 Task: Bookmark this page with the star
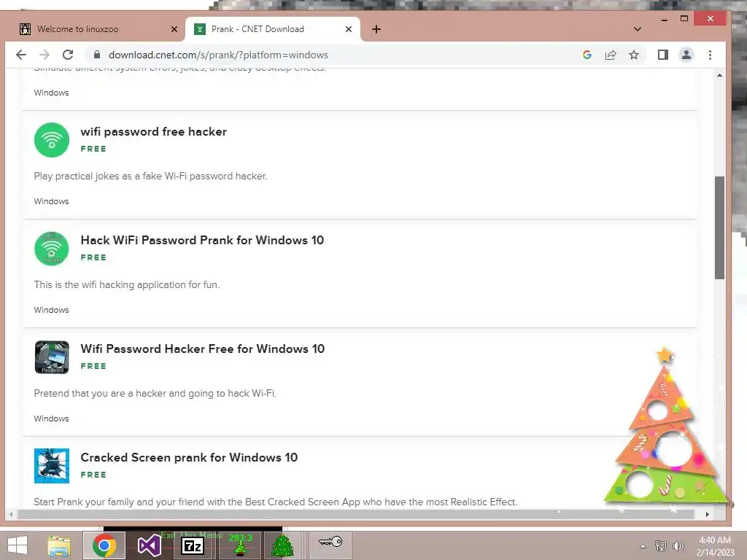click(634, 55)
